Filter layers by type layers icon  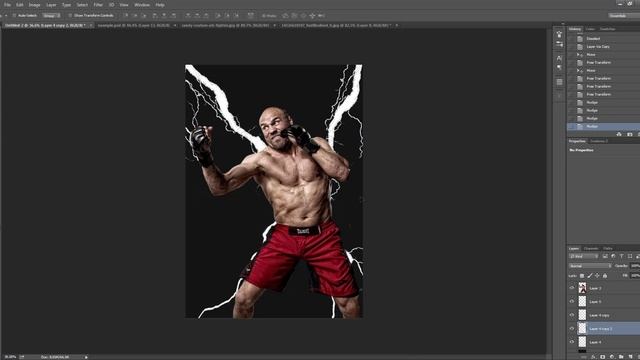pos(621,256)
